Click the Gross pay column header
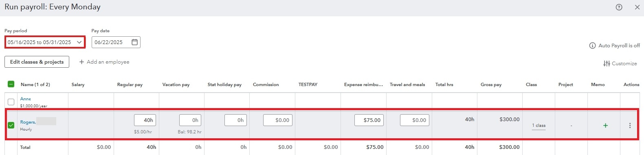644x155 pixels. pos(491,84)
